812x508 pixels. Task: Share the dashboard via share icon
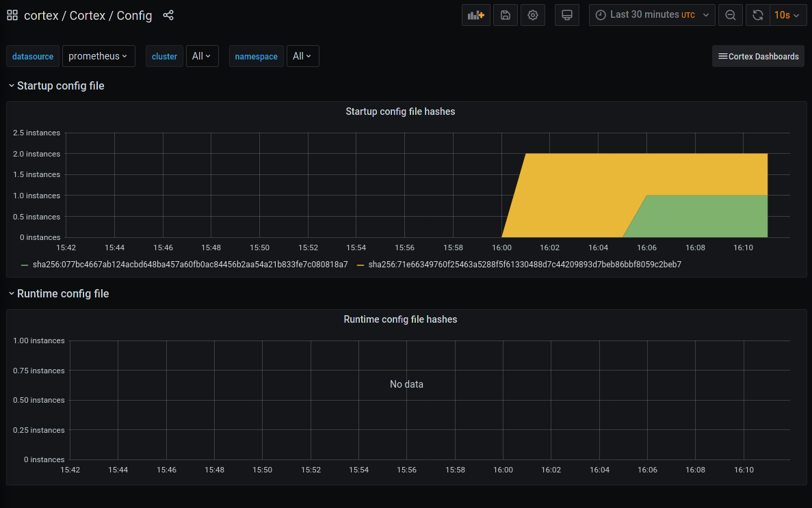pyautogui.click(x=168, y=15)
